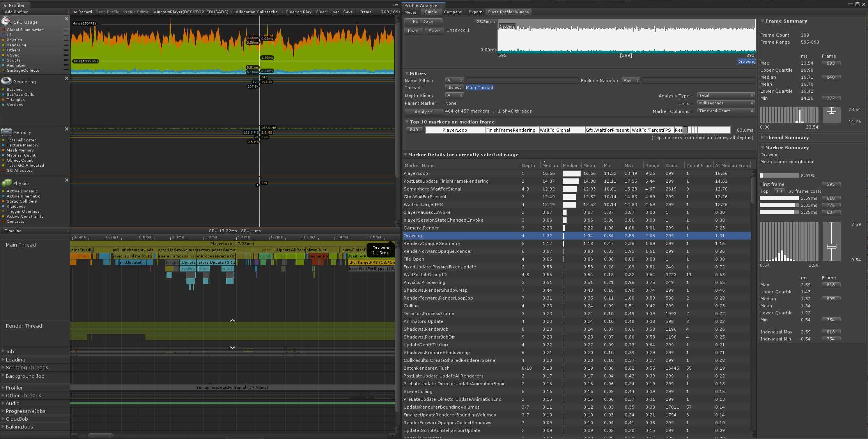Click the Triangles legend color swatch

(x=3, y=100)
